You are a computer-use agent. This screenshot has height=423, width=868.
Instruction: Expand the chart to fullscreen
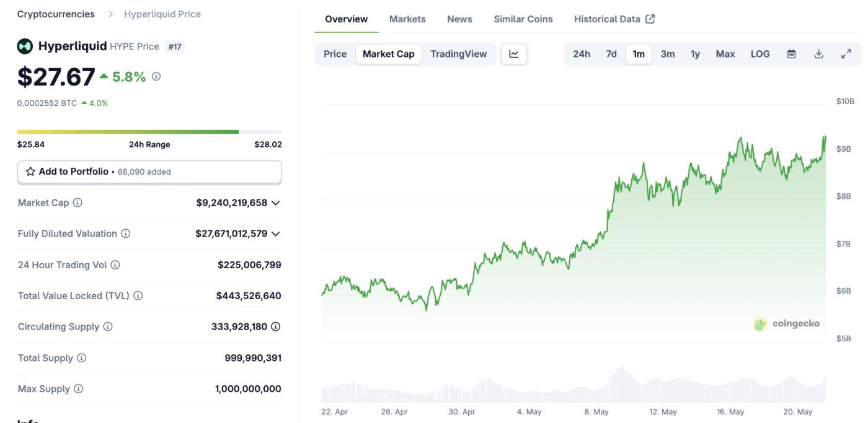tap(846, 54)
